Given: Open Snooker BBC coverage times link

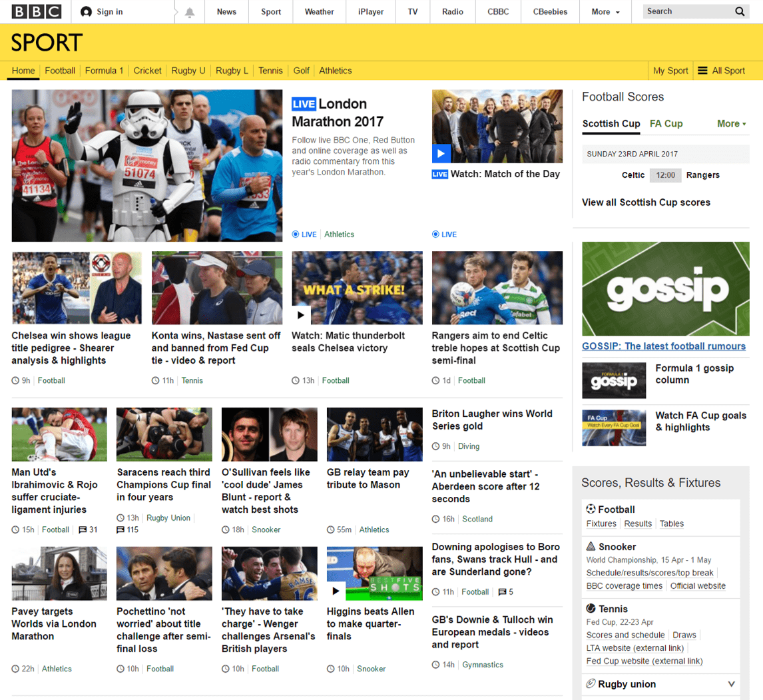Looking at the screenshot, I should pyautogui.click(x=625, y=586).
